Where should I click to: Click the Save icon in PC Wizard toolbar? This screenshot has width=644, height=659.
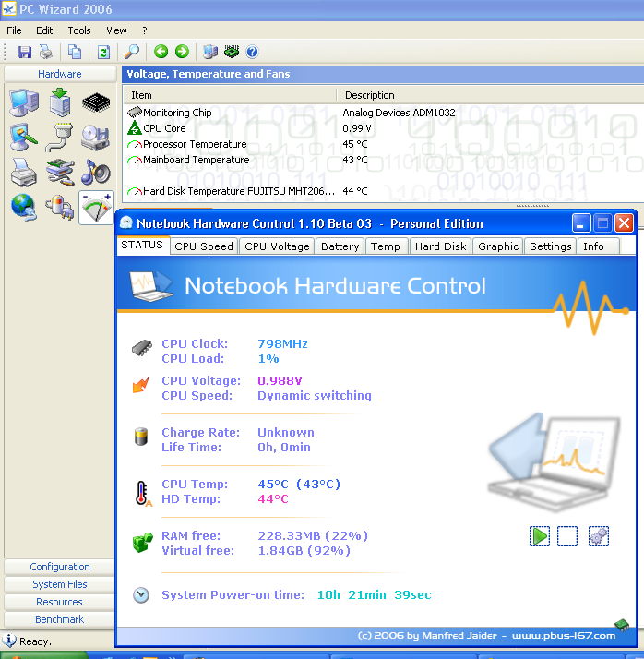[x=25, y=52]
